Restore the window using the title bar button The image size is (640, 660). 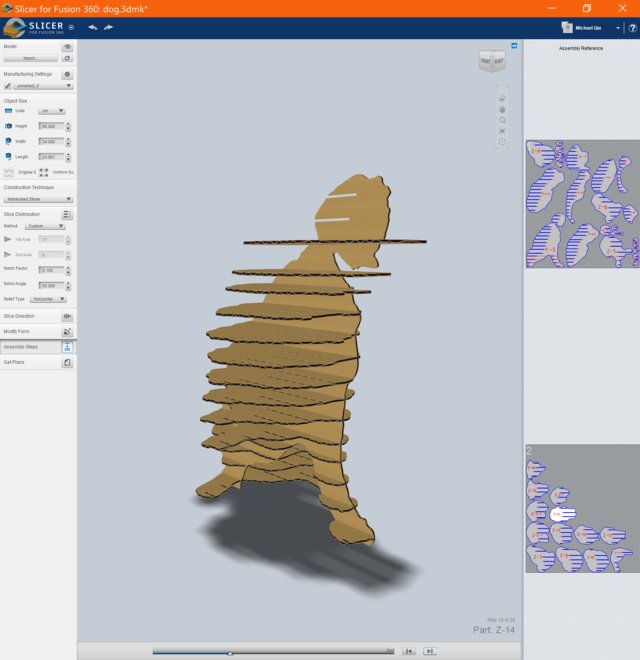(x=587, y=8)
